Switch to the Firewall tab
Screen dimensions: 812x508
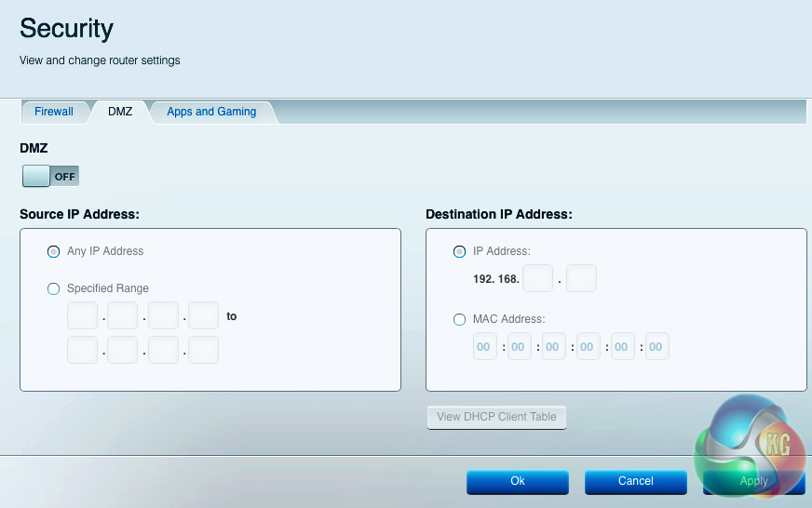(54, 112)
